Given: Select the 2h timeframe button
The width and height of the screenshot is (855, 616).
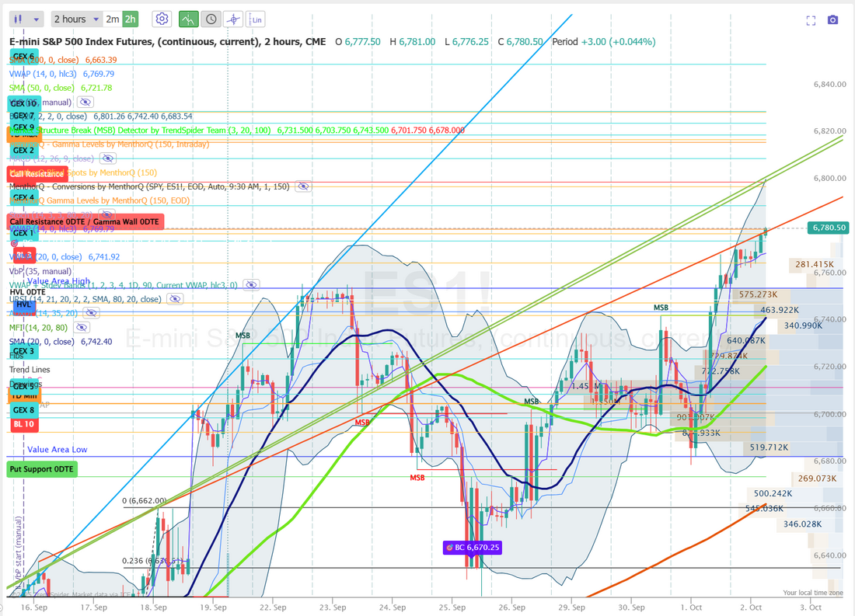Looking at the screenshot, I should coord(130,19).
